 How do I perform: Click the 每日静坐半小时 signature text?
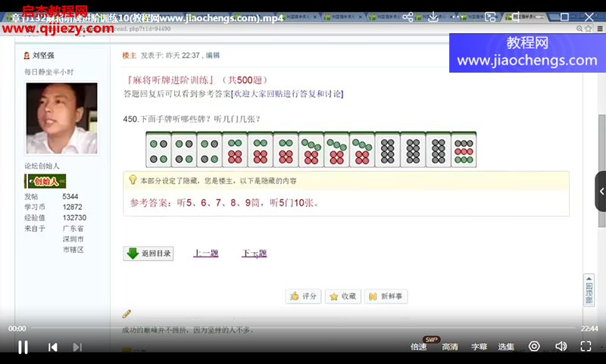(x=48, y=72)
